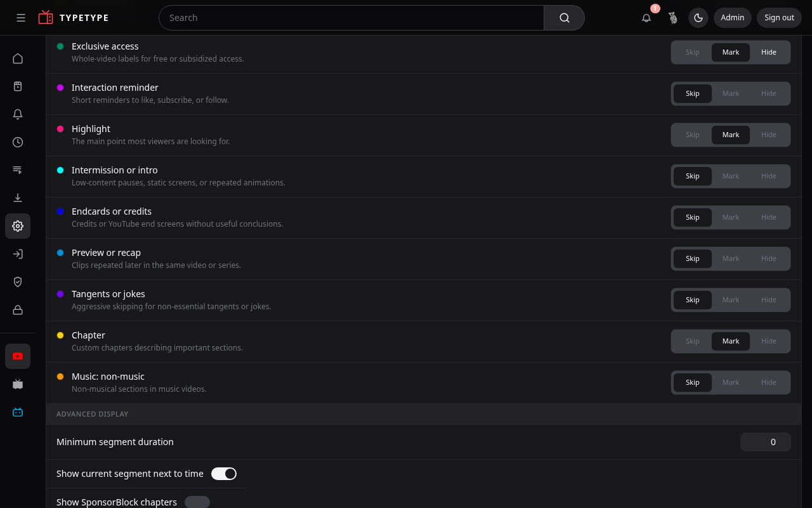Open watch history clock icon
This screenshot has width=812, height=508.
coord(18,142)
